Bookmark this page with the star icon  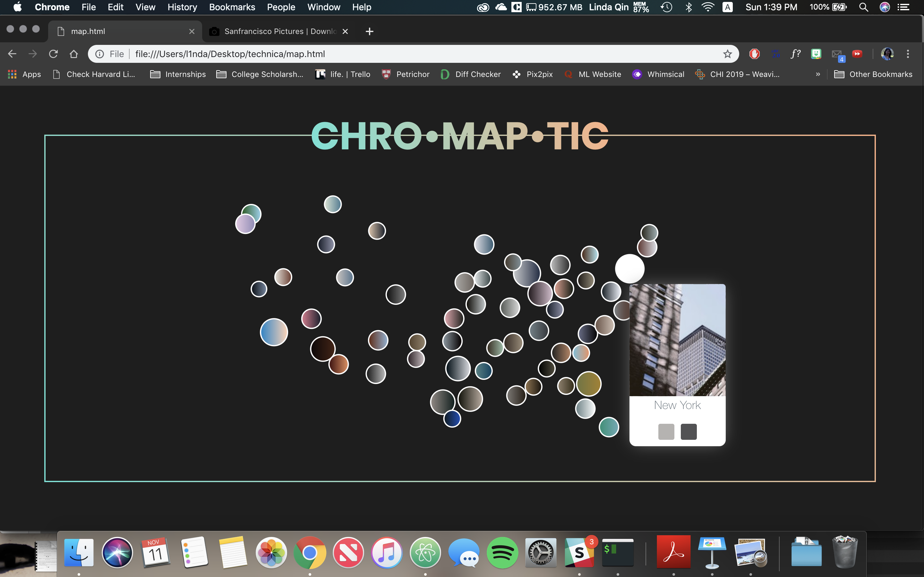click(x=727, y=54)
